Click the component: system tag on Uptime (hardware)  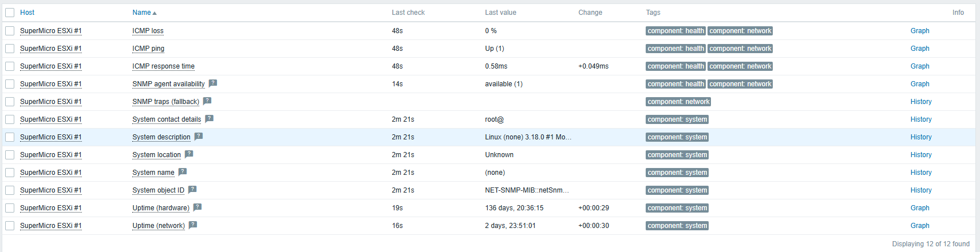pyautogui.click(x=677, y=208)
